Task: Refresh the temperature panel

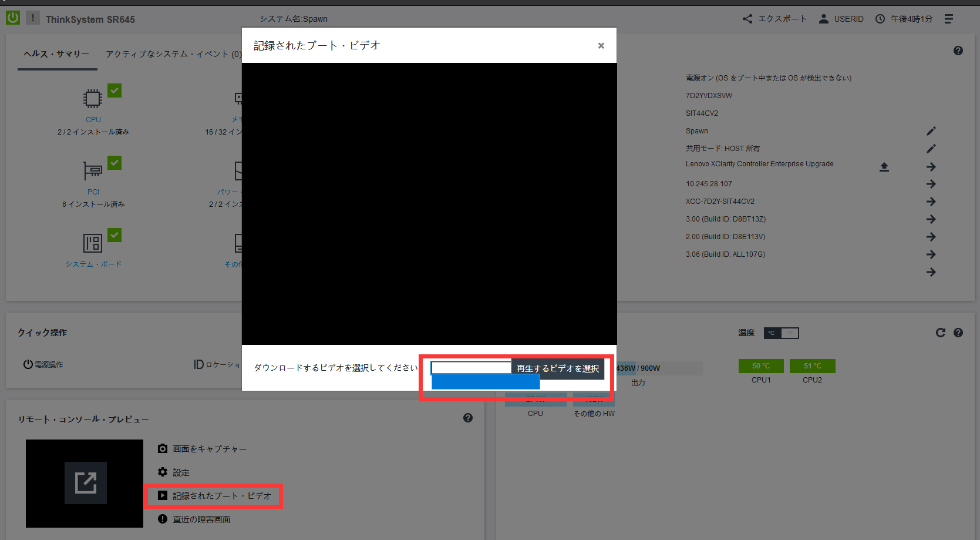Action: [x=940, y=333]
